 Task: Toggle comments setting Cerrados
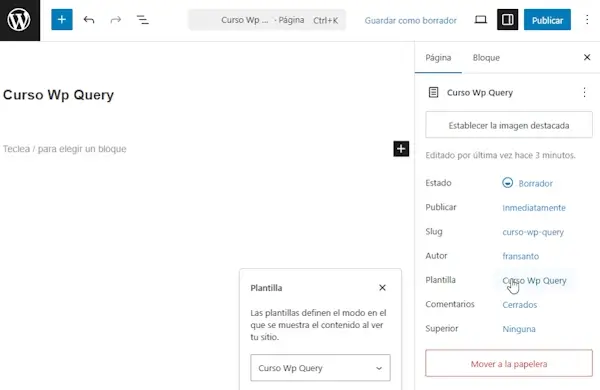point(520,305)
